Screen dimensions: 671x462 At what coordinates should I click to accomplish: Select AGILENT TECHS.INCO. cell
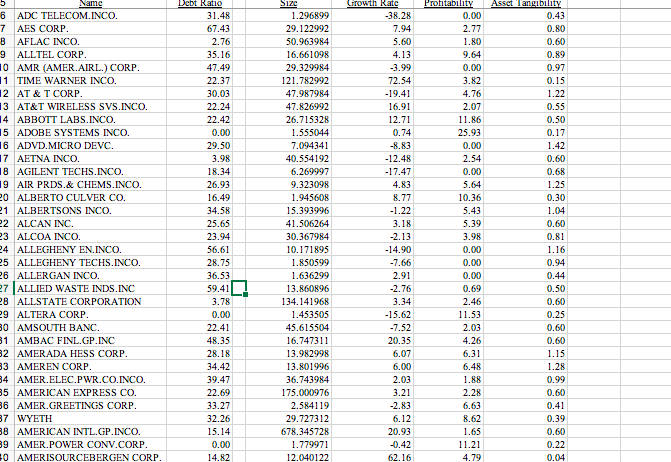tap(91, 172)
